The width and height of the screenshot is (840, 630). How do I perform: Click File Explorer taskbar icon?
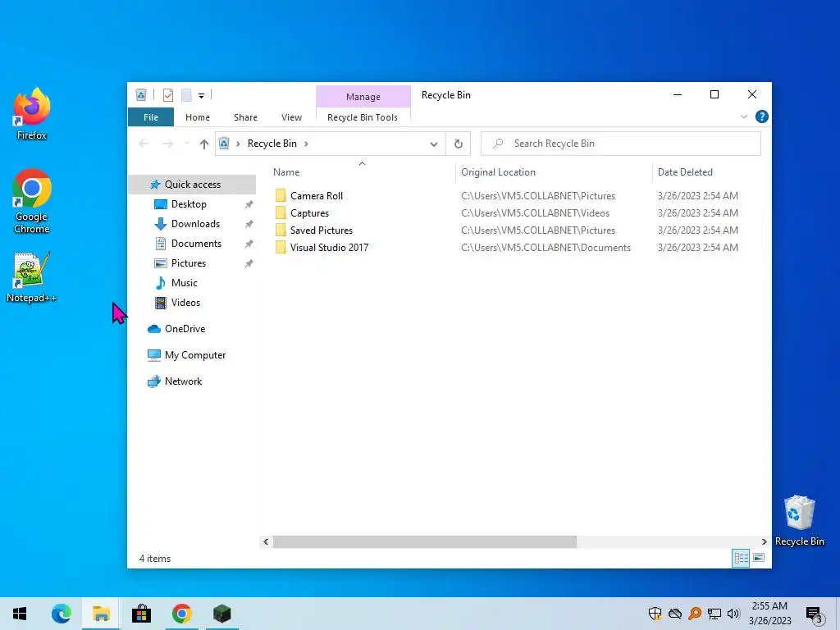coord(101,614)
